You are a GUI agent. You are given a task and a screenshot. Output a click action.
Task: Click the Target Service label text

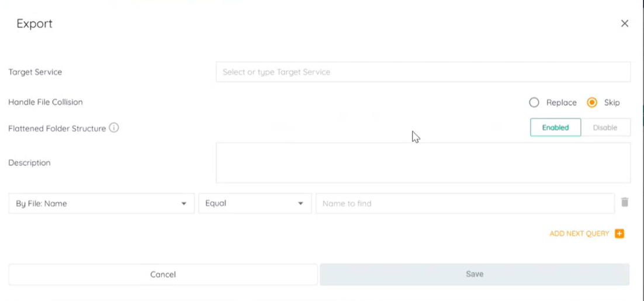pos(35,72)
